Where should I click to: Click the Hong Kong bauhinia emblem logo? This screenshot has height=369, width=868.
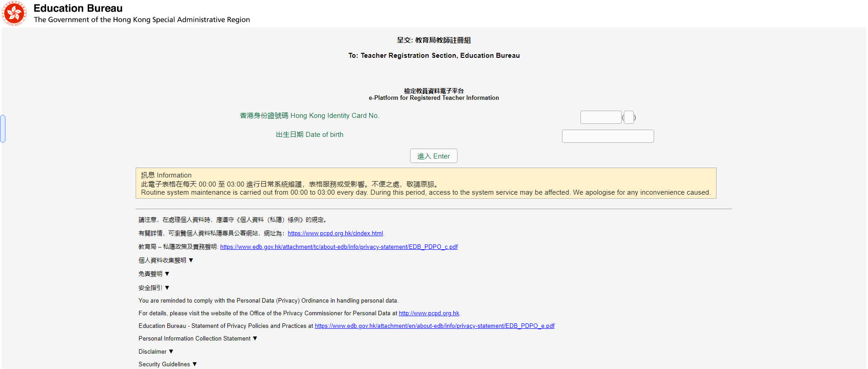point(14,13)
